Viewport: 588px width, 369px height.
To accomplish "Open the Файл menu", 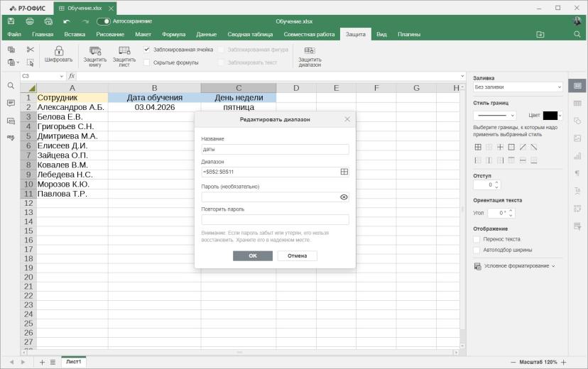I will click(x=14, y=34).
